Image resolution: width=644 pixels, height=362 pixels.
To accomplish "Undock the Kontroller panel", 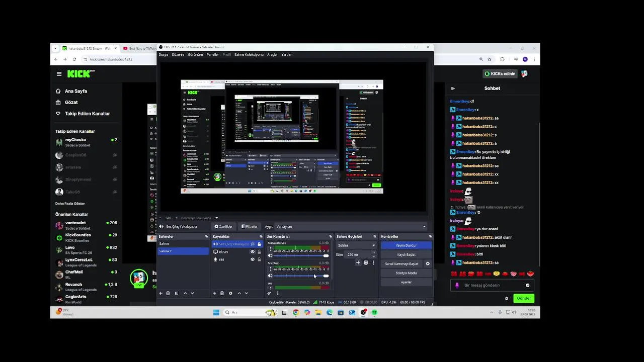I will point(430,236).
